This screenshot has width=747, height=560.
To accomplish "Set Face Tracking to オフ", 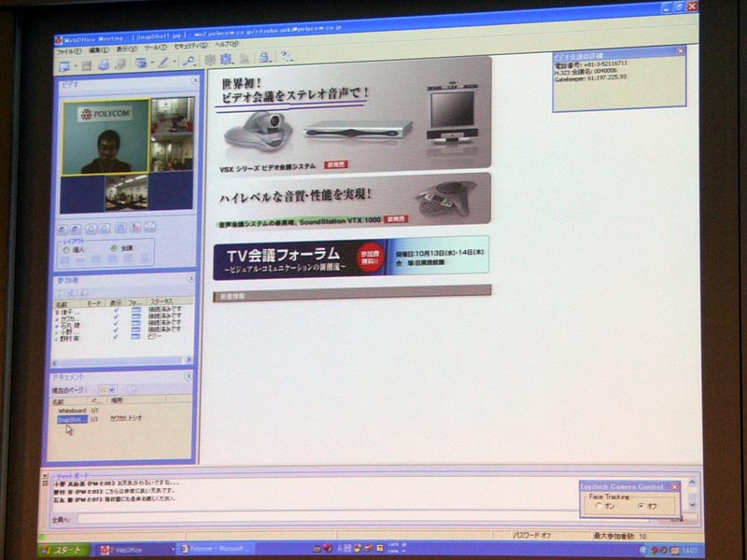I will tap(641, 506).
